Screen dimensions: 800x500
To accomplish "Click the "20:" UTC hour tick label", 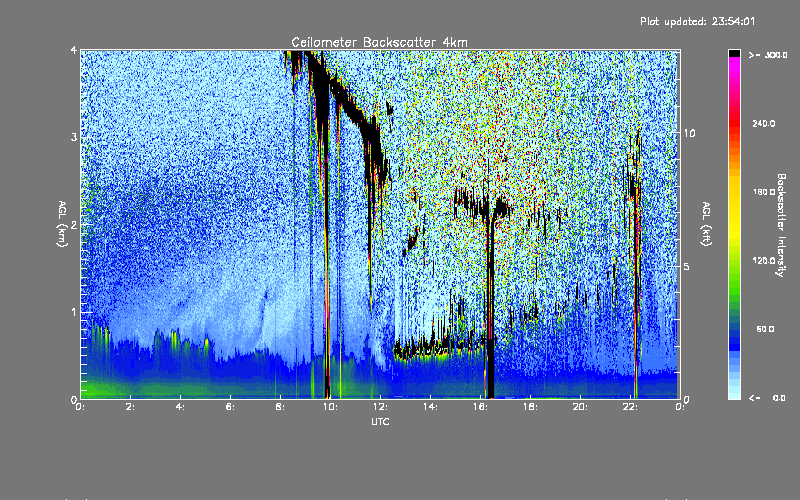I will pyautogui.click(x=580, y=407).
